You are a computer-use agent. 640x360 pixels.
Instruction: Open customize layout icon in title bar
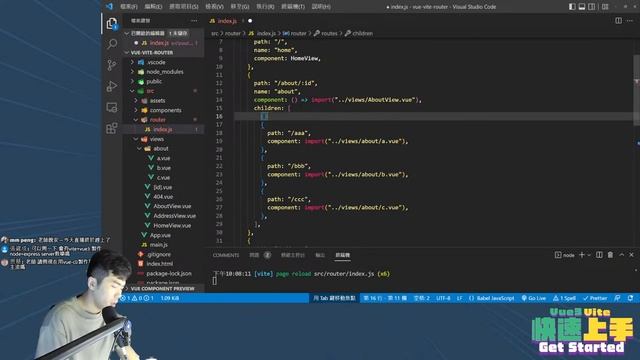click(605, 7)
